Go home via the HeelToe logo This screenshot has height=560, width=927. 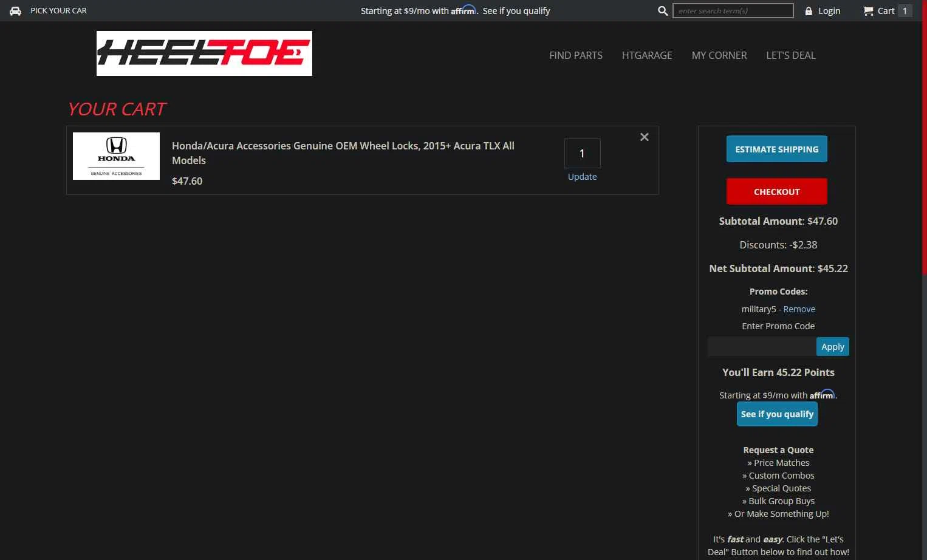(x=204, y=53)
